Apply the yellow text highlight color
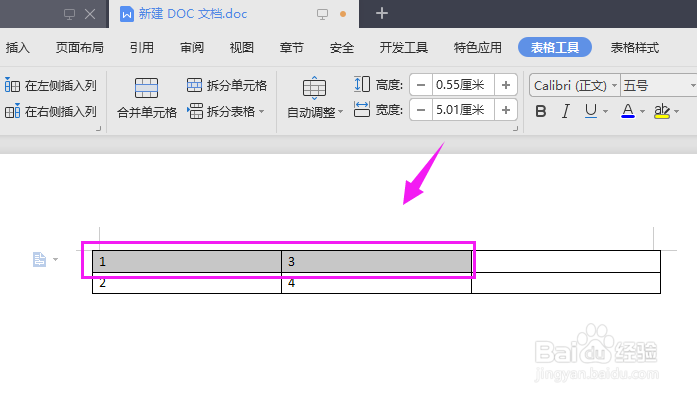The height and width of the screenshot is (398, 697). pos(662,111)
